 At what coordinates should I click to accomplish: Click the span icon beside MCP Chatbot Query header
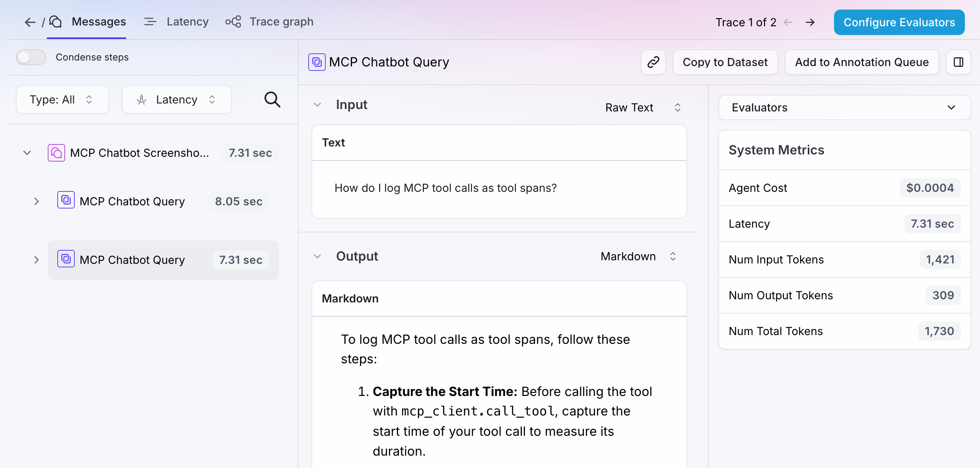[x=317, y=62]
